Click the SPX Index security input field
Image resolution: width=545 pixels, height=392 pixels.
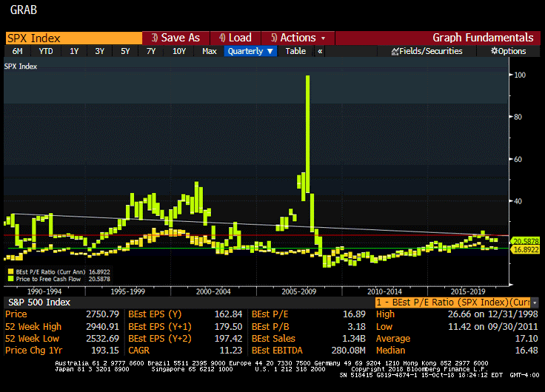coord(74,38)
